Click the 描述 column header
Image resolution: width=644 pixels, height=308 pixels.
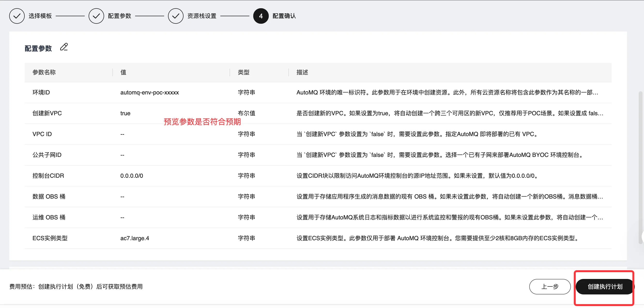tap(302, 72)
